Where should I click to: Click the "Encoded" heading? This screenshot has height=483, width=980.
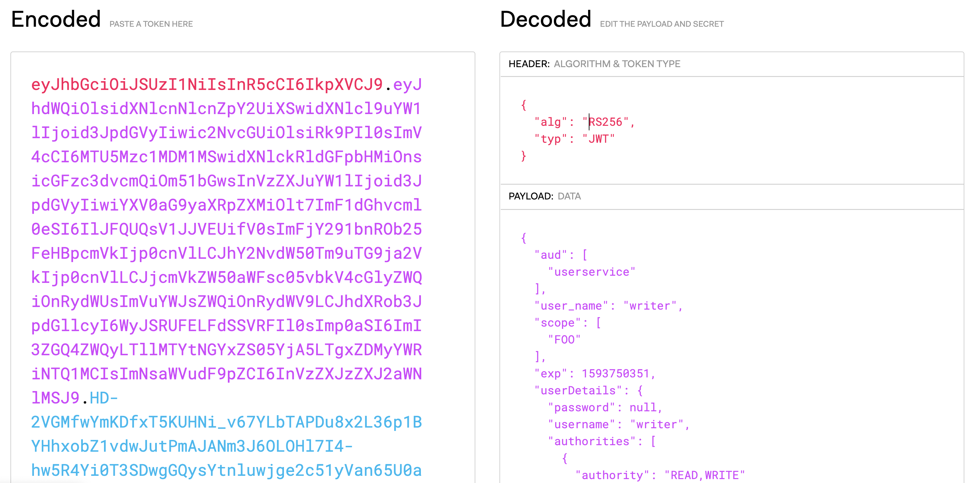tap(56, 20)
